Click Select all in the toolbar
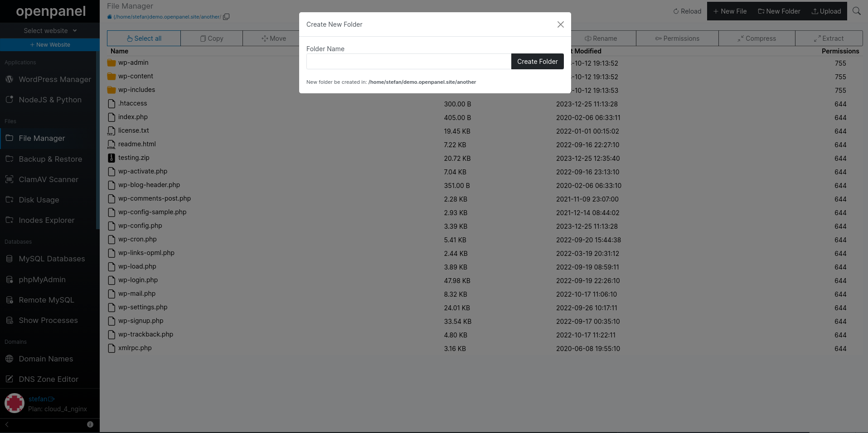 (x=144, y=38)
